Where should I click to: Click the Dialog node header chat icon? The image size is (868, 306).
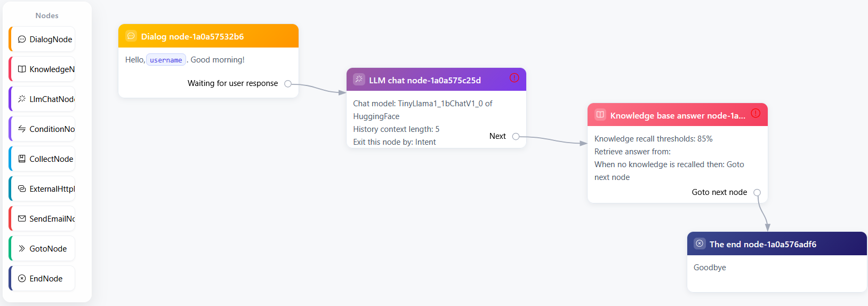click(x=131, y=36)
